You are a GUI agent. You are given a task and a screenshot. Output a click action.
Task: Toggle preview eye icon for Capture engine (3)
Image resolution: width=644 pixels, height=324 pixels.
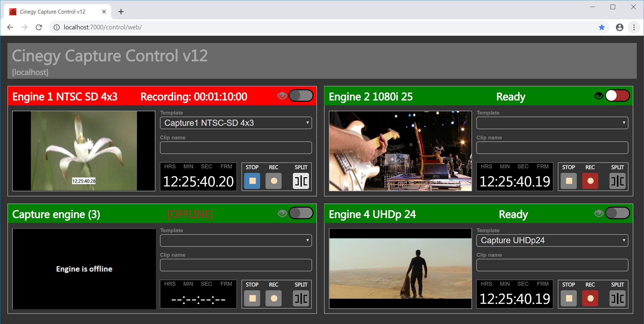282,213
